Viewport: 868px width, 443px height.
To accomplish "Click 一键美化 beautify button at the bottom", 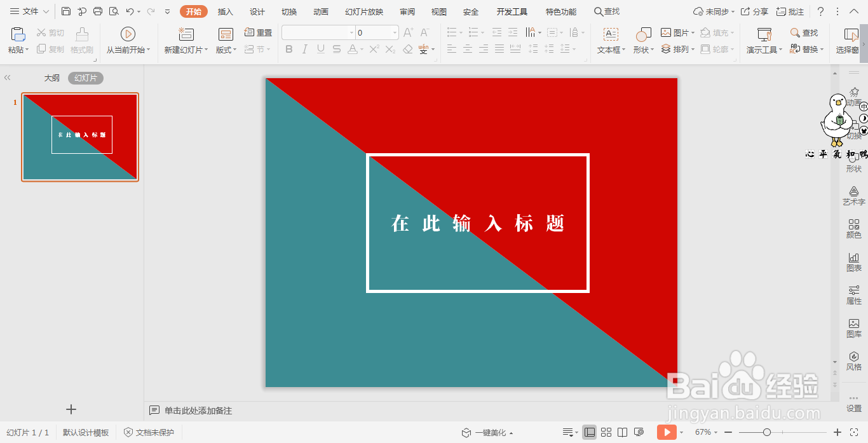I will (491, 432).
